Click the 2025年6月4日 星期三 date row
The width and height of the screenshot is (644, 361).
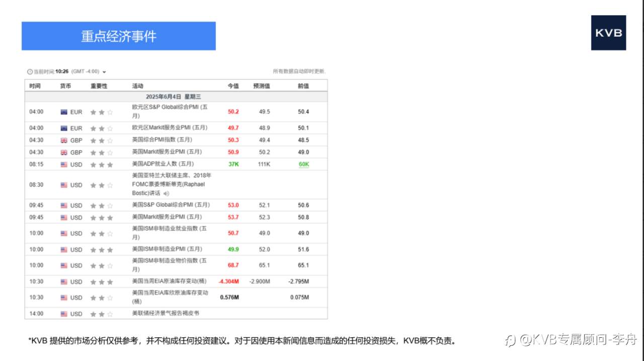[x=176, y=97]
